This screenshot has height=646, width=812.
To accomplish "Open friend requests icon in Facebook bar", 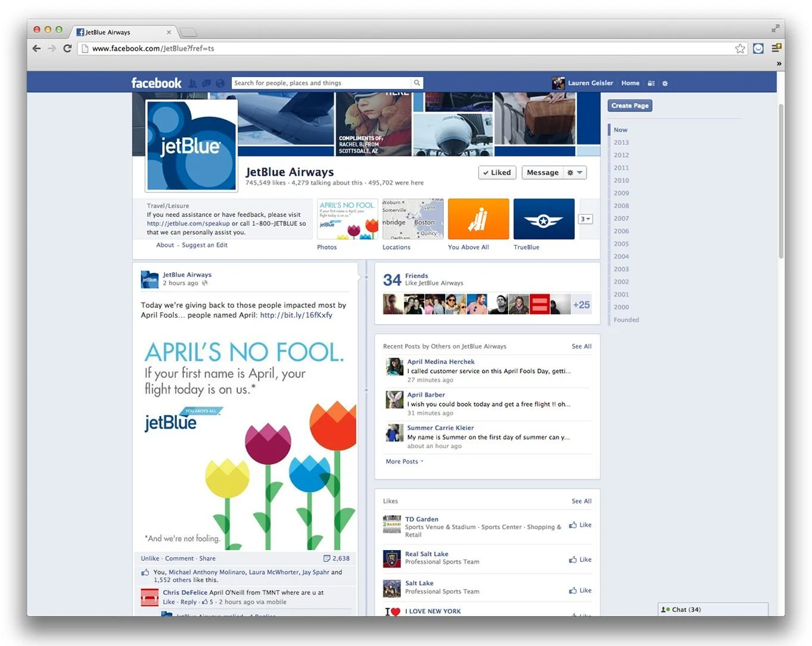I will tap(192, 83).
